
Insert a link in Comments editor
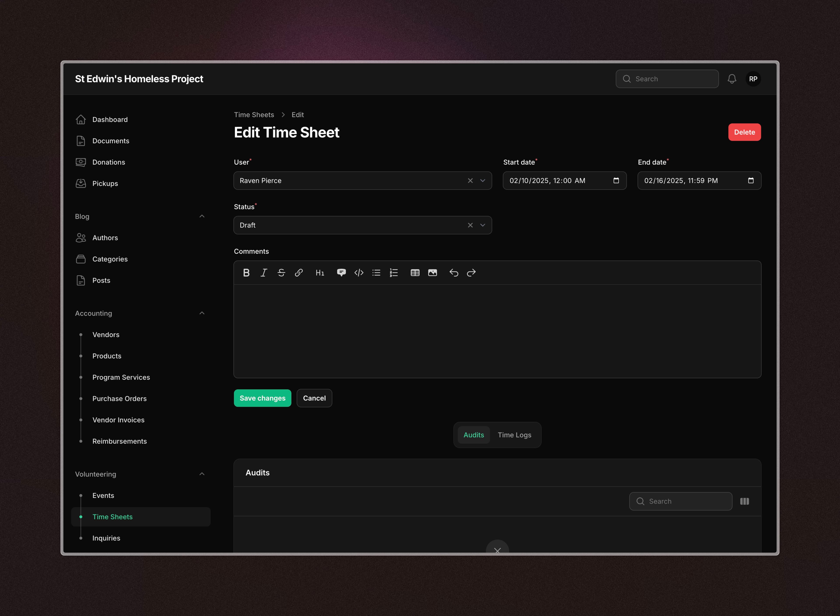299,273
